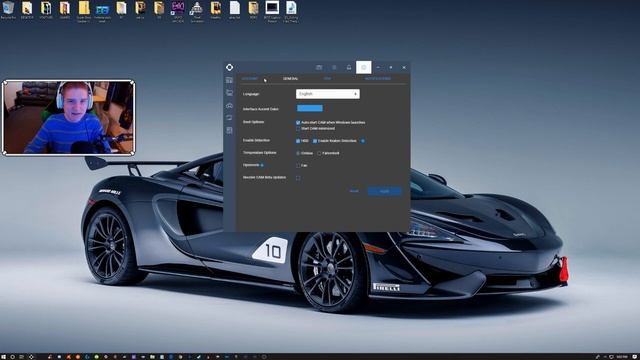The height and width of the screenshot is (360, 640).
Task: Select the purple shortcut icon on the desktop
Action: (178, 11)
